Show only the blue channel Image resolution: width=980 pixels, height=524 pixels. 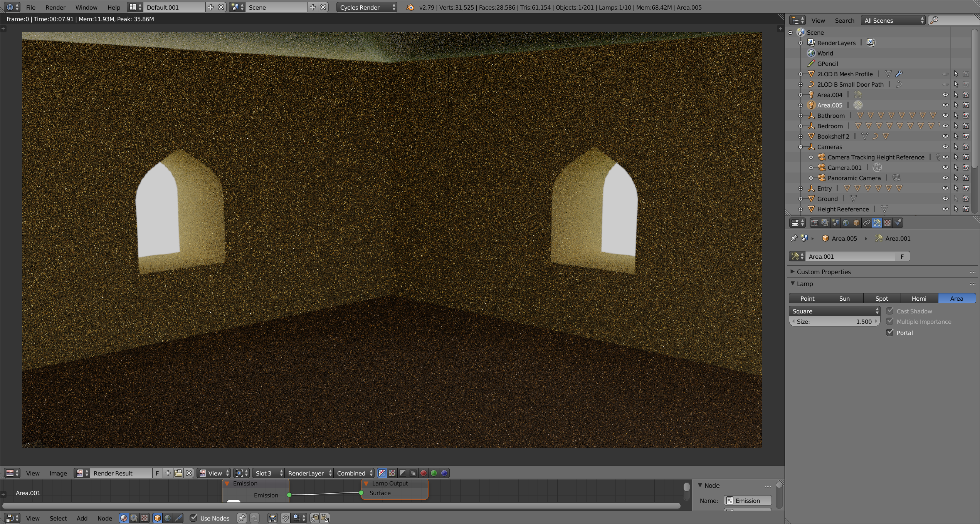point(444,473)
